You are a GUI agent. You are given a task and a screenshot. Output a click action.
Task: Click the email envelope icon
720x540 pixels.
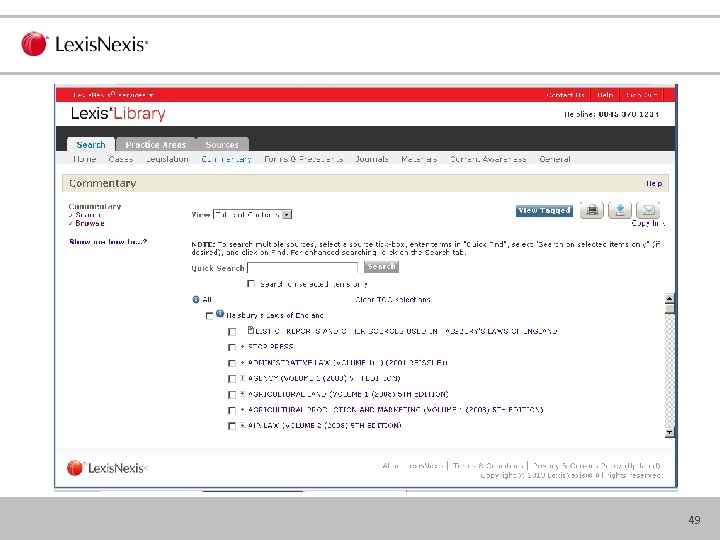tap(648, 211)
